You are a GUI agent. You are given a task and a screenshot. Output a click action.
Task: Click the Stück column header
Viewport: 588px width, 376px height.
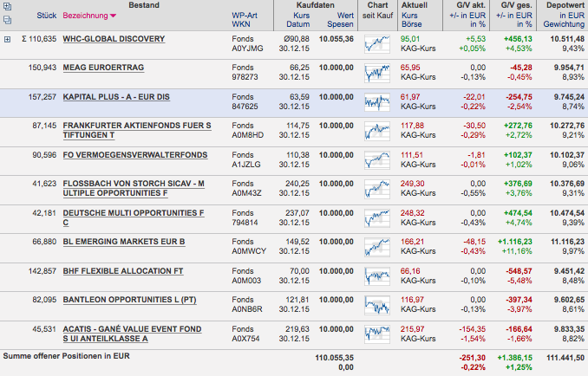47,16
